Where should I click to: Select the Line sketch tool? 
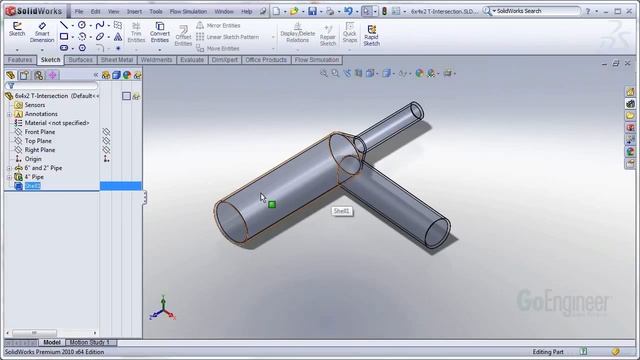click(64, 25)
